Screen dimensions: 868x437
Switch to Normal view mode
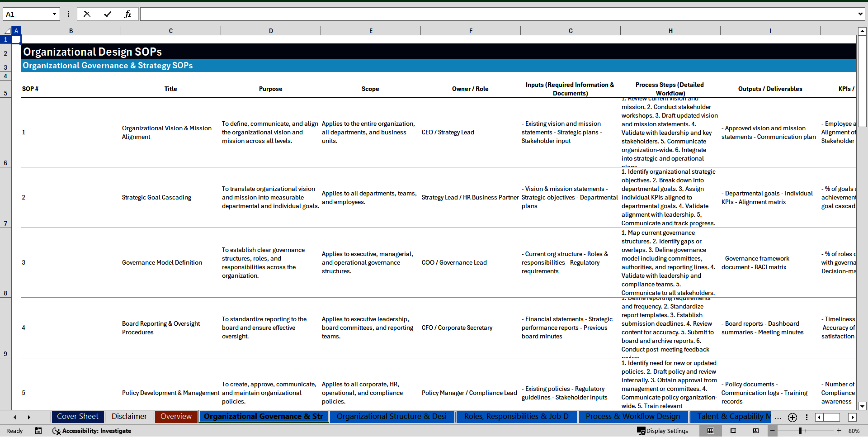(x=710, y=431)
